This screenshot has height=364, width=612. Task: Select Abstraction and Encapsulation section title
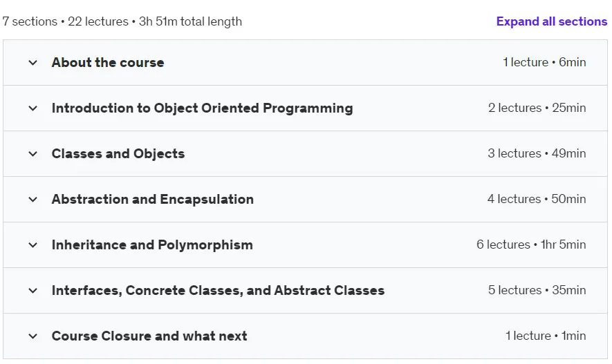click(153, 199)
